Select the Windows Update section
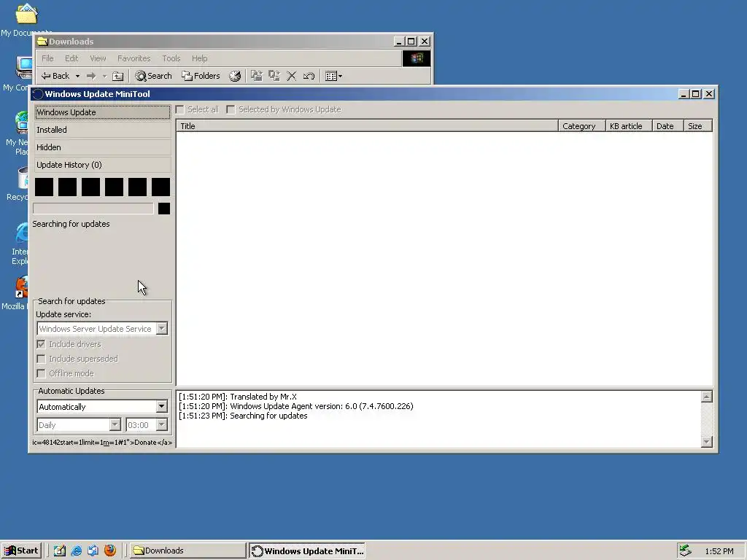 click(102, 112)
